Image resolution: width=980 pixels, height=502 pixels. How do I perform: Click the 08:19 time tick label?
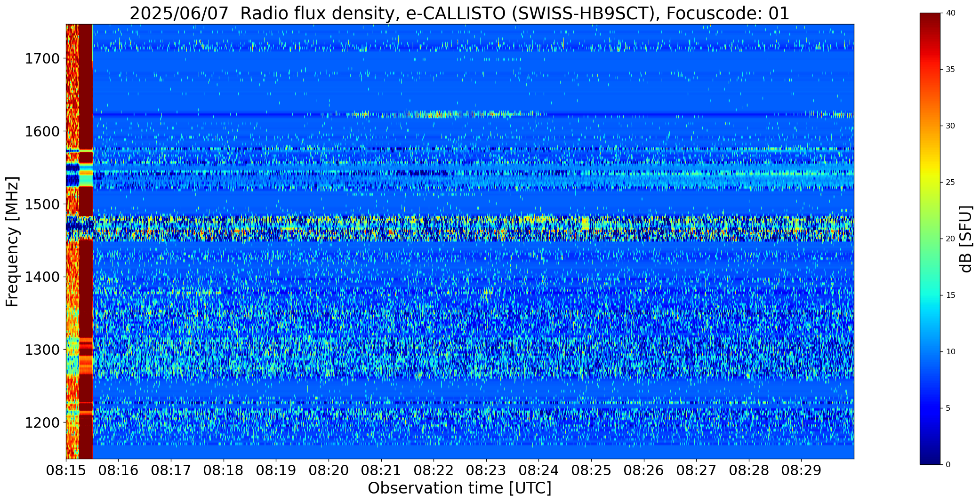(276, 470)
